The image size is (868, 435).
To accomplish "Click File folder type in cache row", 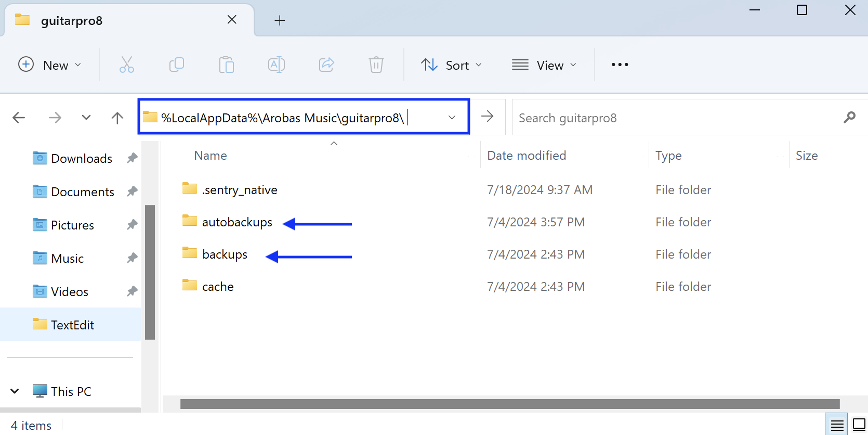I will pos(683,287).
